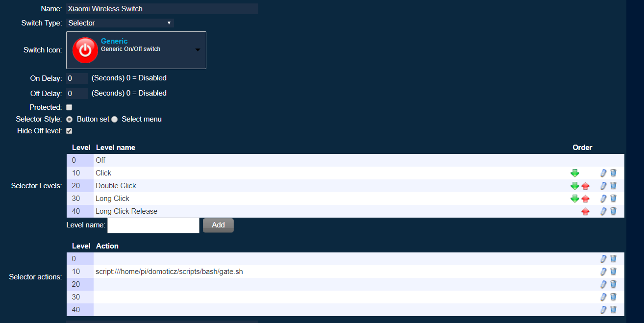Screen dimensions: 644x323
Task: Move Double Click level down
Action: (x=574, y=186)
